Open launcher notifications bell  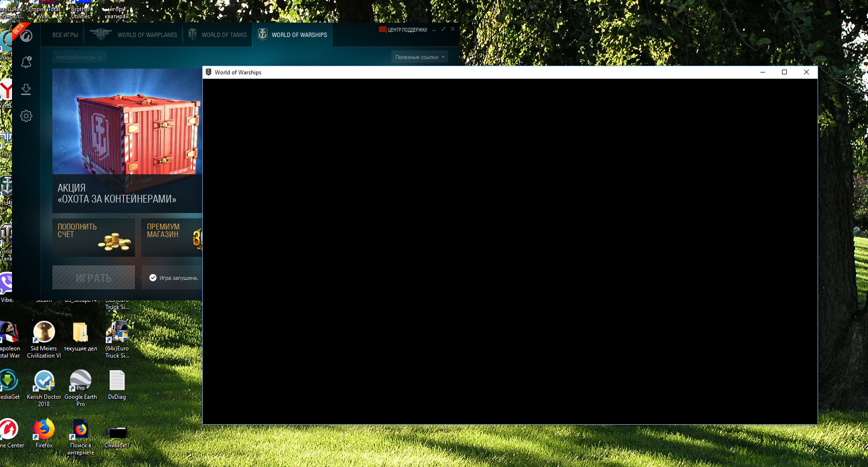(x=26, y=62)
